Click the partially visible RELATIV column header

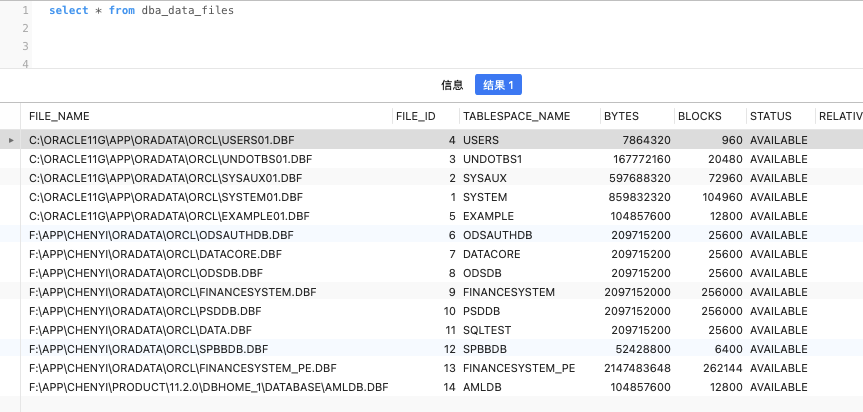click(x=840, y=116)
